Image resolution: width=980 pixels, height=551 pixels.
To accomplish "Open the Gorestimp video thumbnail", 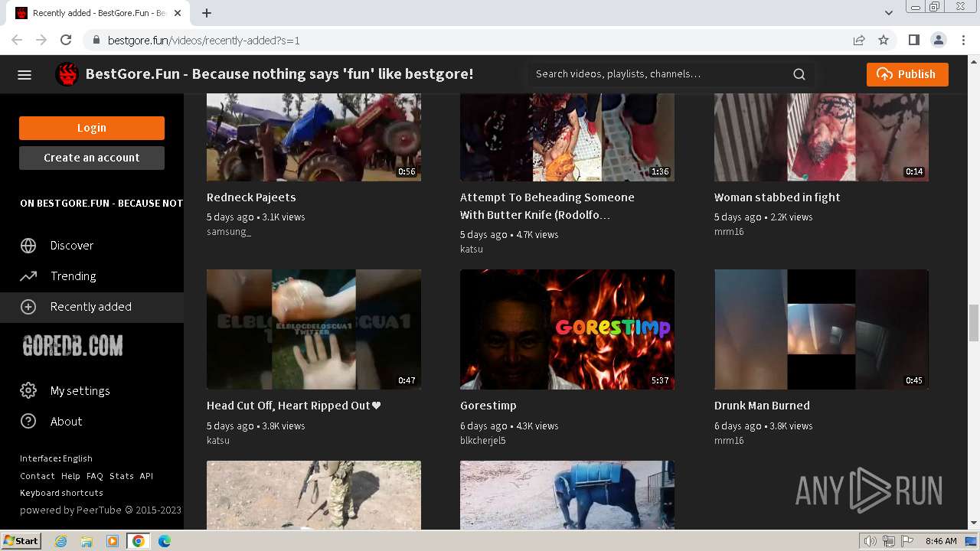I will (x=567, y=329).
